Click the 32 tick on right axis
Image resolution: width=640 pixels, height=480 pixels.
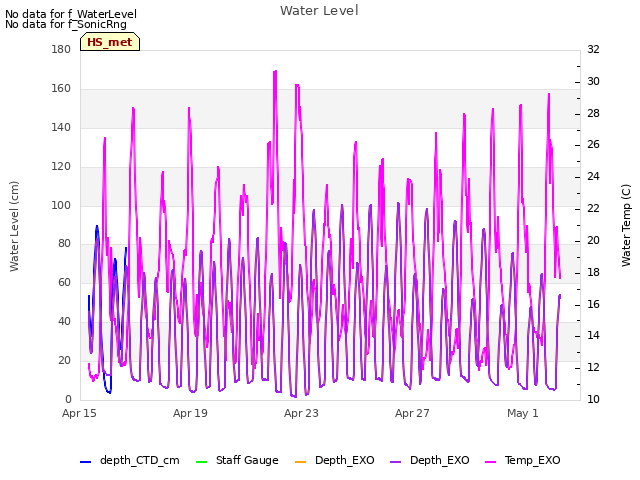click(593, 49)
